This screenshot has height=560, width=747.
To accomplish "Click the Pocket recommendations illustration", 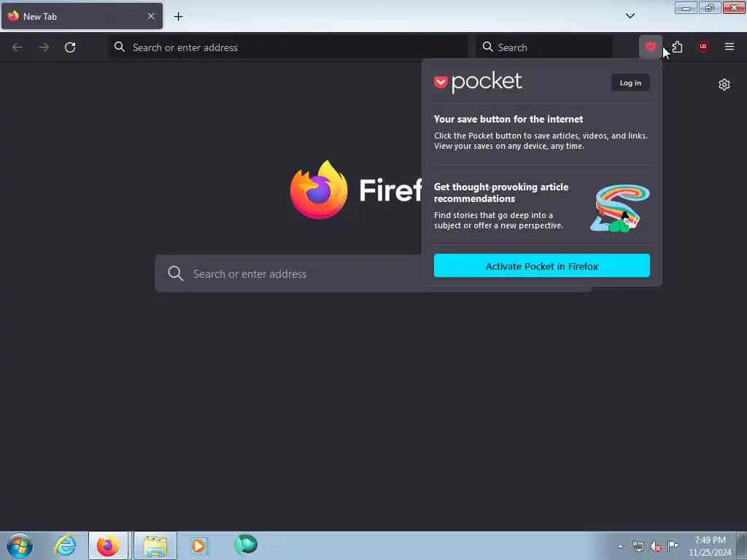I will pyautogui.click(x=620, y=208).
